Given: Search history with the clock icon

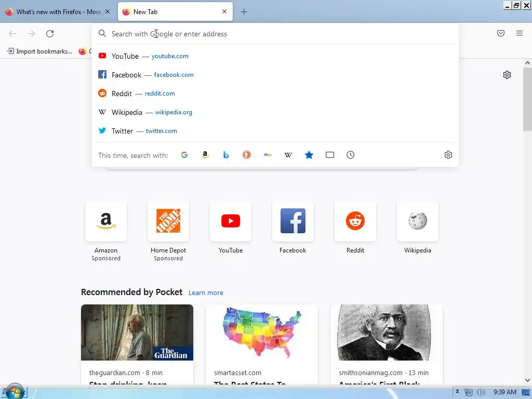Looking at the screenshot, I should coord(351,155).
